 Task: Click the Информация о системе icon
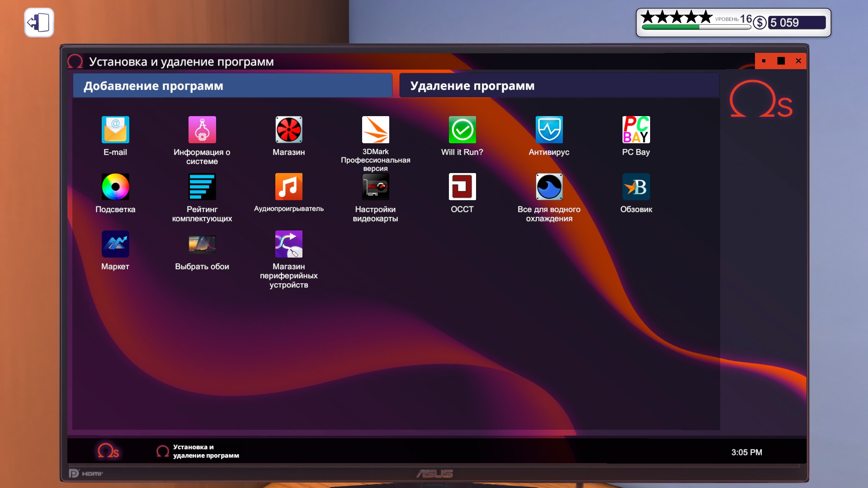pos(202,130)
